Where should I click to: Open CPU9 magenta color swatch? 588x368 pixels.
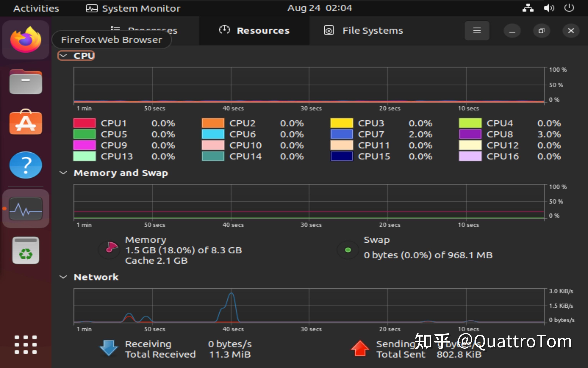pos(84,145)
